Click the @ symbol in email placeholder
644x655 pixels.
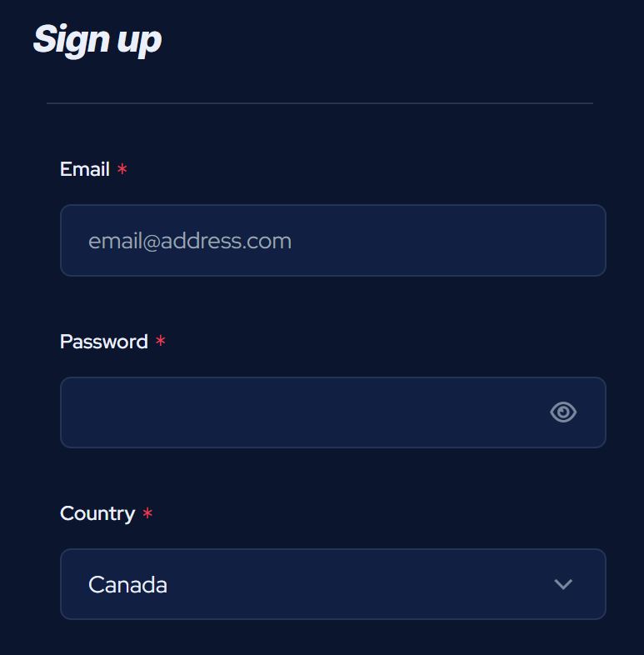pos(151,242)
